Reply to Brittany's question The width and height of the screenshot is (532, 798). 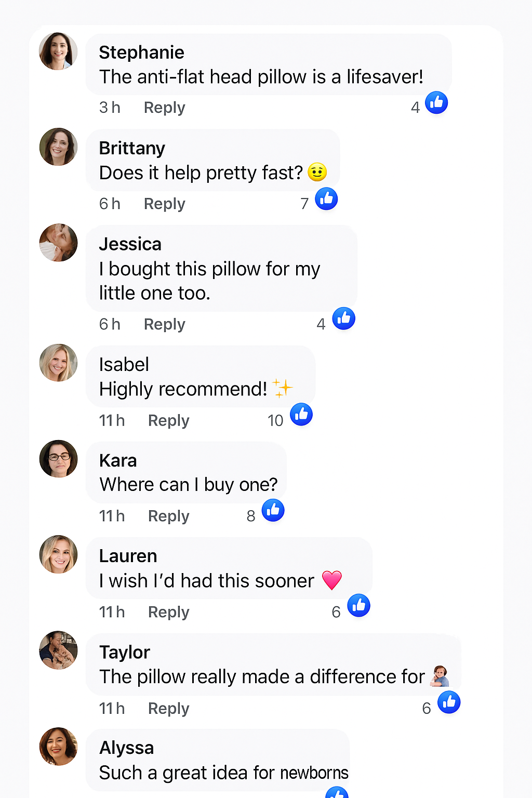point(164,204)
